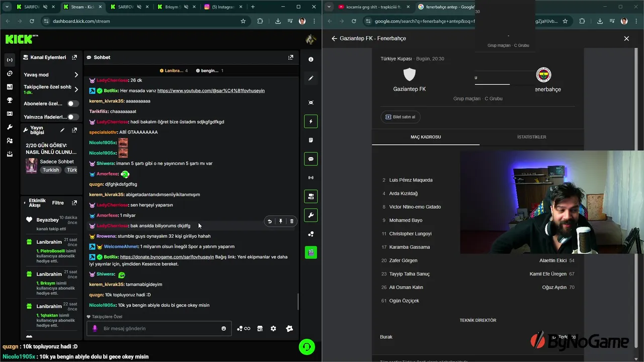Screen dimensions: 644x362
Task: Click the solid green clapperboard icon
Action: (311, 252)
